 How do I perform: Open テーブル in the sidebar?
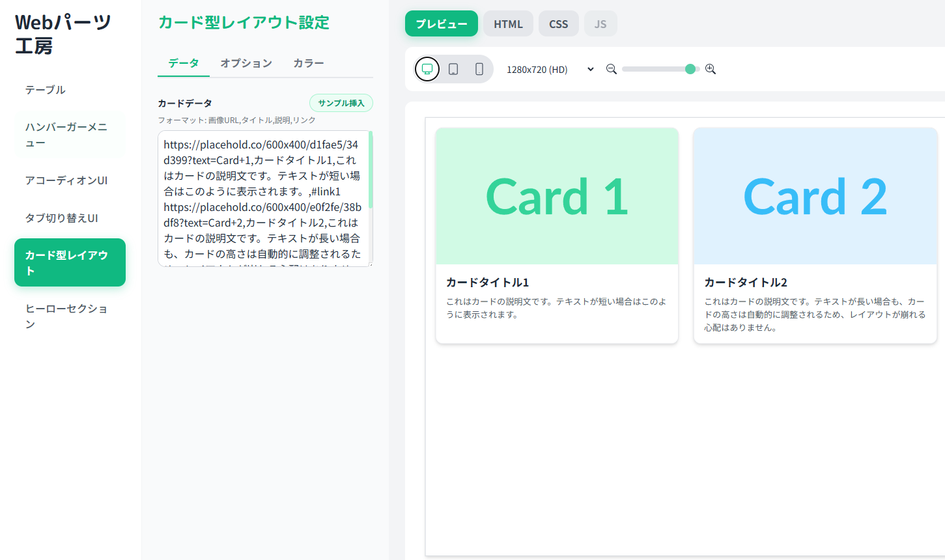click(46, 90)
